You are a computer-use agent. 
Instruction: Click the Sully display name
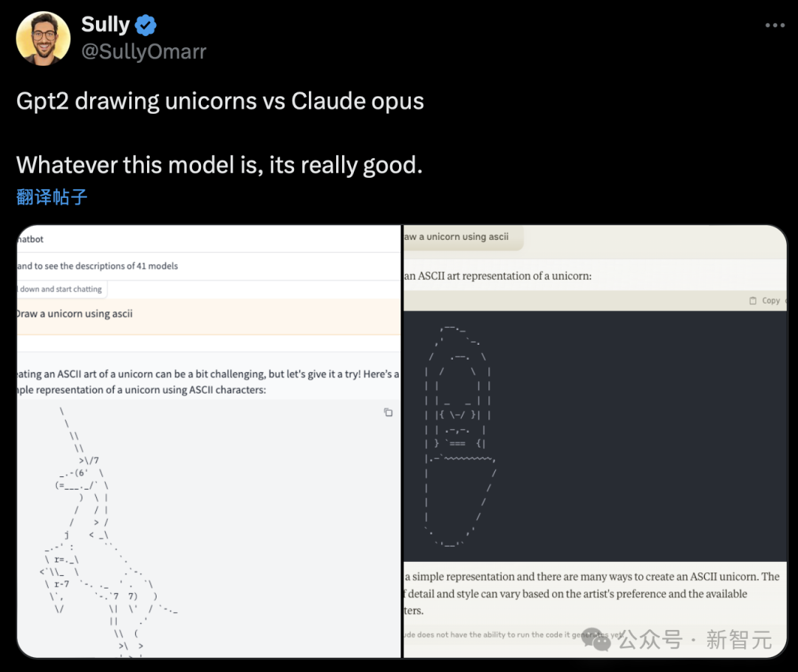106,24
